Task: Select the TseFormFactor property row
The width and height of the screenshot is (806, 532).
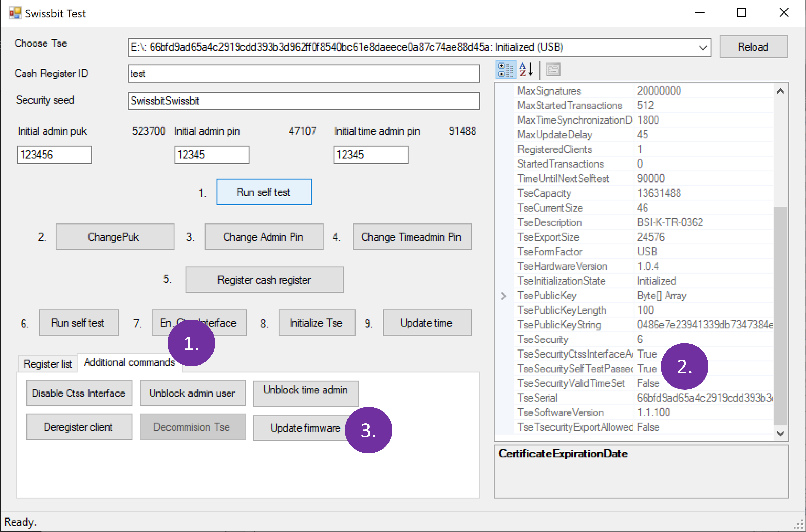Action: [x=644, y=251]
